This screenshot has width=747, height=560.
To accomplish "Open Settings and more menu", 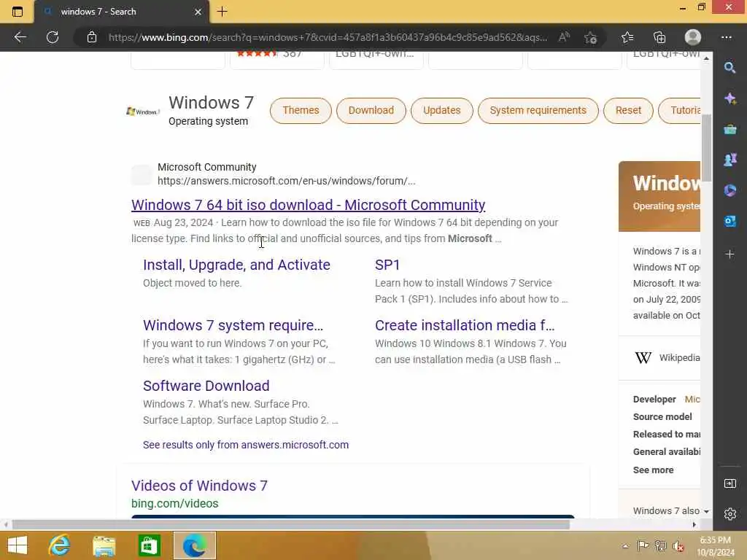I will click(x=727, y=37).
